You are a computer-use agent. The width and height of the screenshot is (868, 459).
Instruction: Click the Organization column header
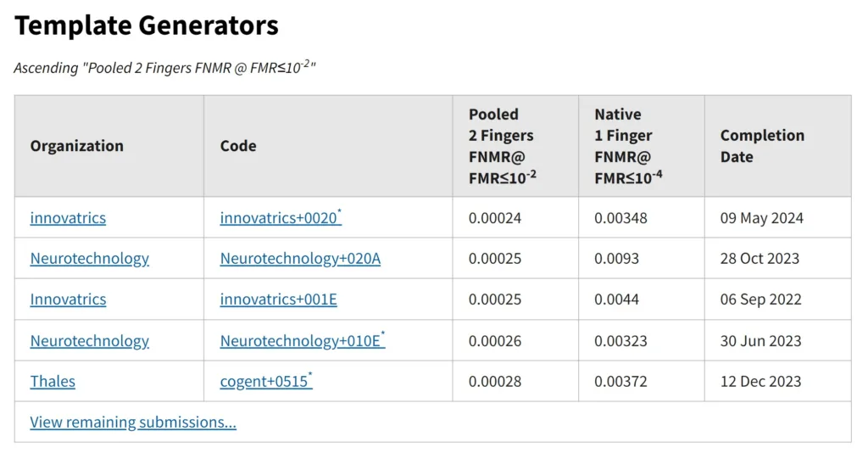click(x=77, y=146)
